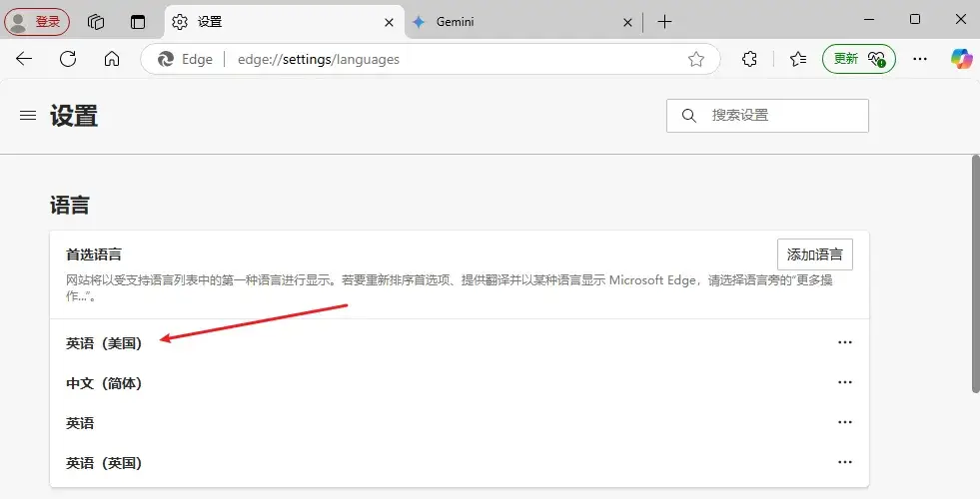Open the favorites list icon
The image size is (980, 499).
click(x=797, y=59)
